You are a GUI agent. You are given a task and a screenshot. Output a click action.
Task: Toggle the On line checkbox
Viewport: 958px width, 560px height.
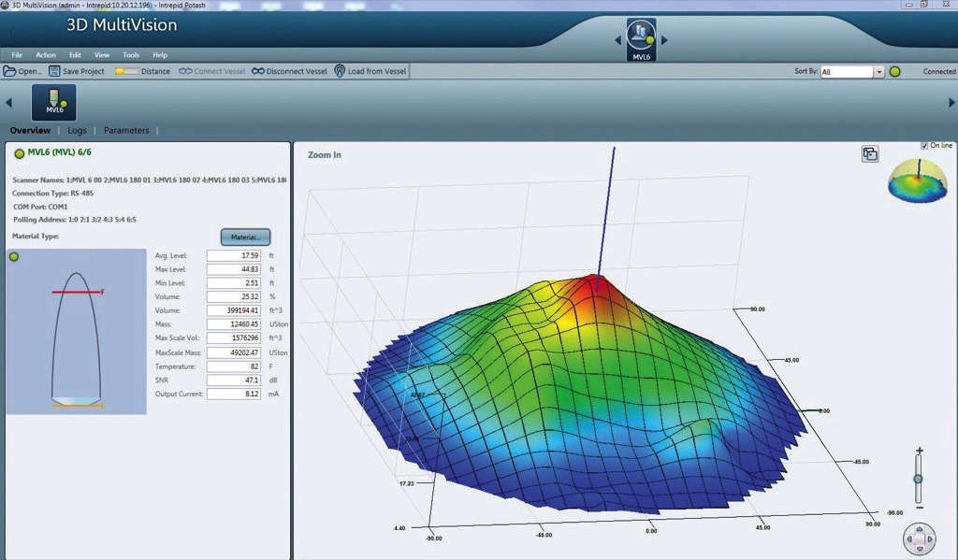tap(924, 145)
